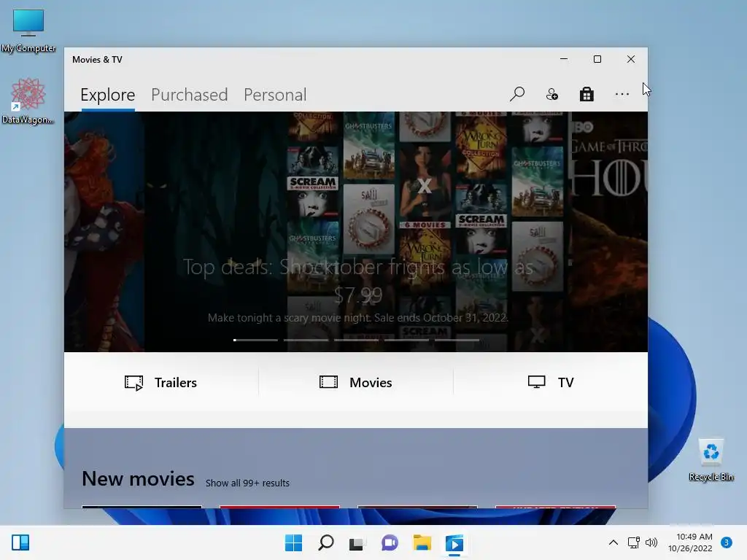Click the TV monitor icon
This screenshot has width=747, height=560.
pos(536,382)
